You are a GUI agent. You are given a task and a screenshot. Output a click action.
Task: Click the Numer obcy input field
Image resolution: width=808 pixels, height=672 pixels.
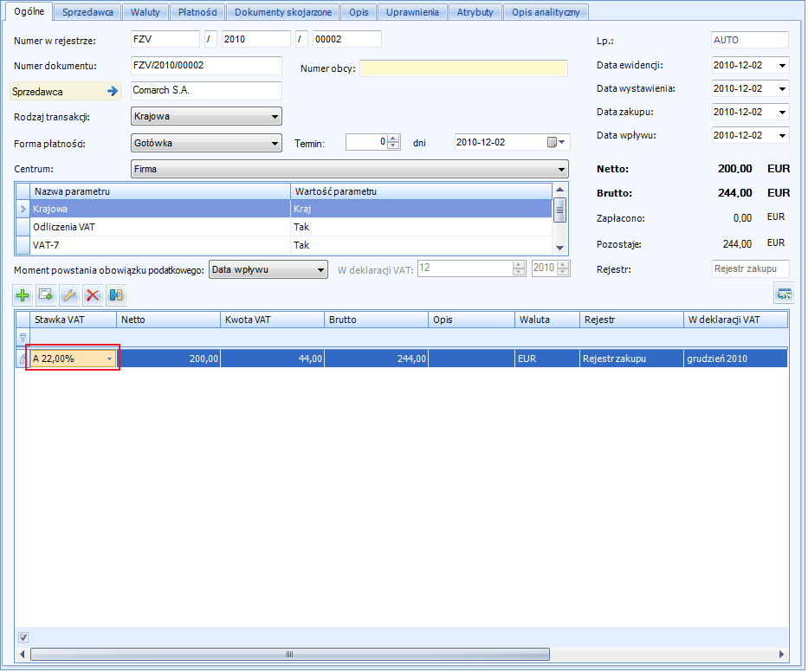tap(463, 68)
